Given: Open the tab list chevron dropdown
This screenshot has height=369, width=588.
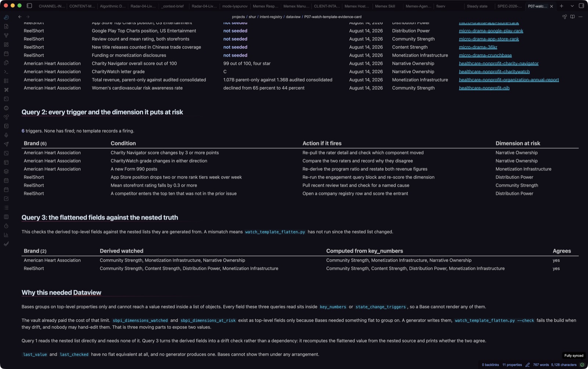Looking at the screenshot, I should pyautogui.click(x=572, y=6).
